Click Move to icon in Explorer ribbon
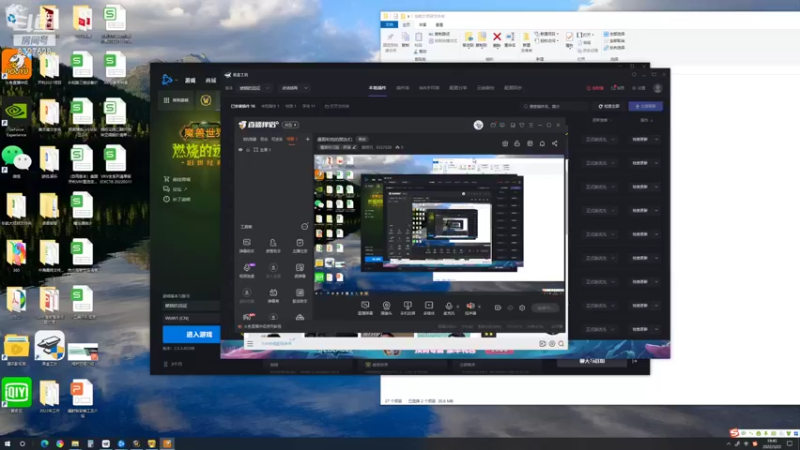Viewport: 800px width, 450px height. click(x=468, y=39)
